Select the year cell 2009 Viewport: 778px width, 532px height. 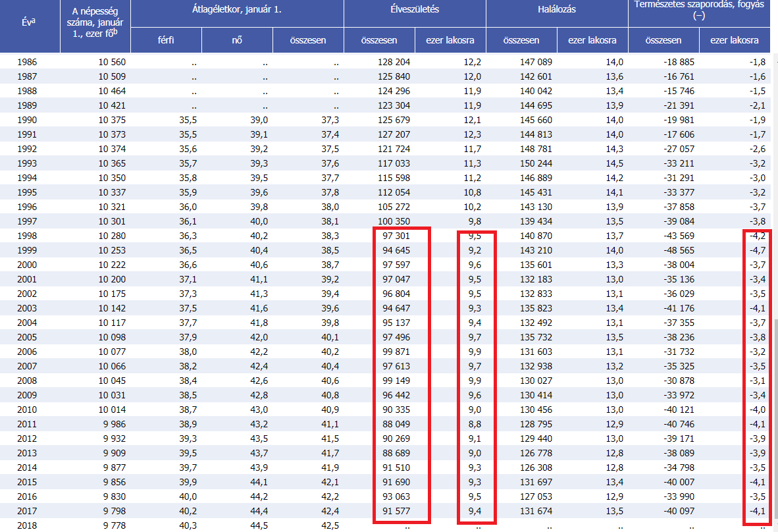point(27,395)
